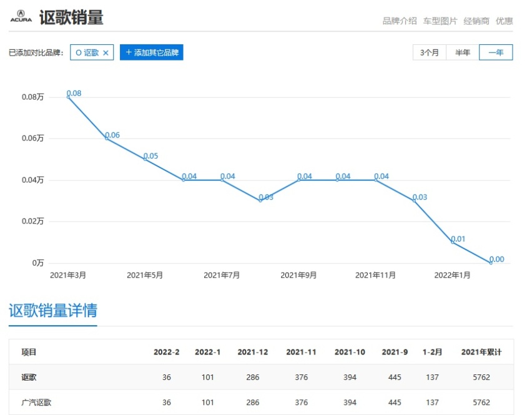Remove 讴歌 brand via X icon
532x415 pixels.
coord(106,53)
